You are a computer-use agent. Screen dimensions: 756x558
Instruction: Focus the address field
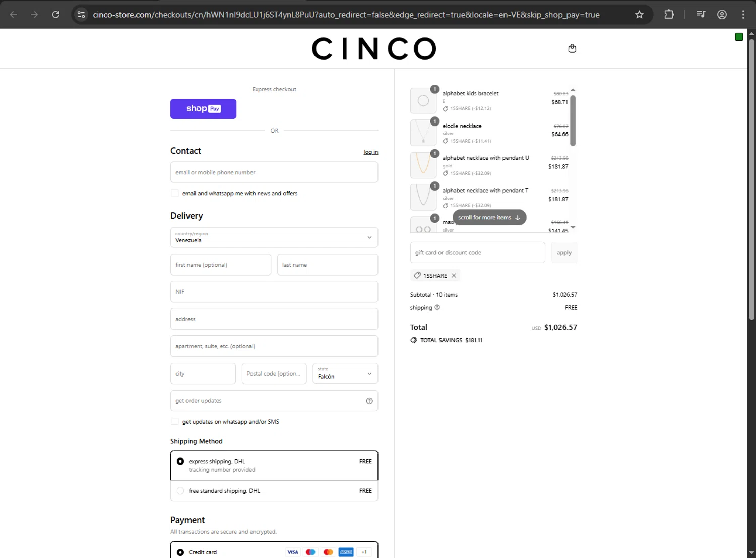pos(274,319)
